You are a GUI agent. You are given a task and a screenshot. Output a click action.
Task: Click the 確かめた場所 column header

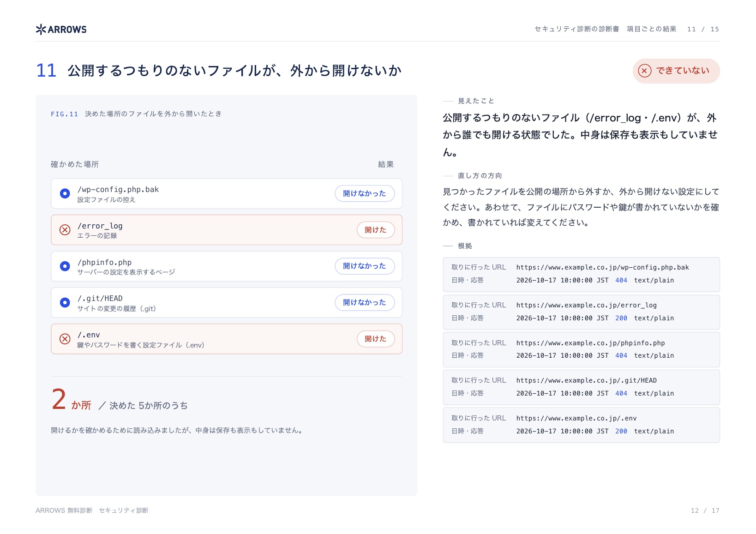click(75, 164)
